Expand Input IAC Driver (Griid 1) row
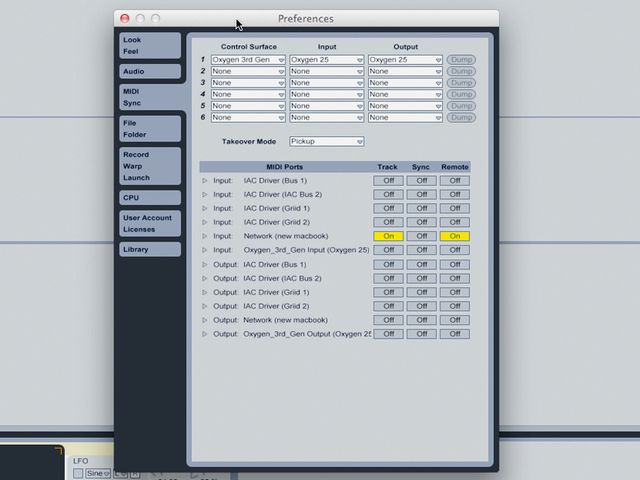The image size is (640, 480). [x=204, y=209]
